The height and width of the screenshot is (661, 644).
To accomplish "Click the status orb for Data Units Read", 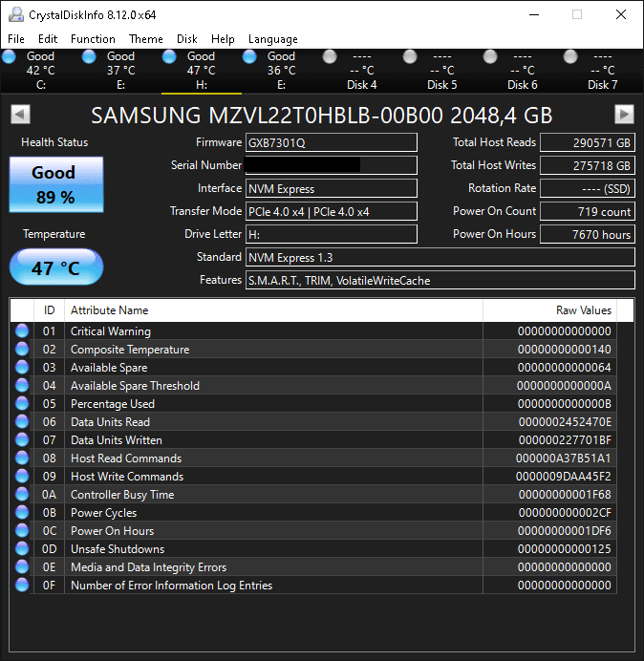I will click(x=22, y=421).
